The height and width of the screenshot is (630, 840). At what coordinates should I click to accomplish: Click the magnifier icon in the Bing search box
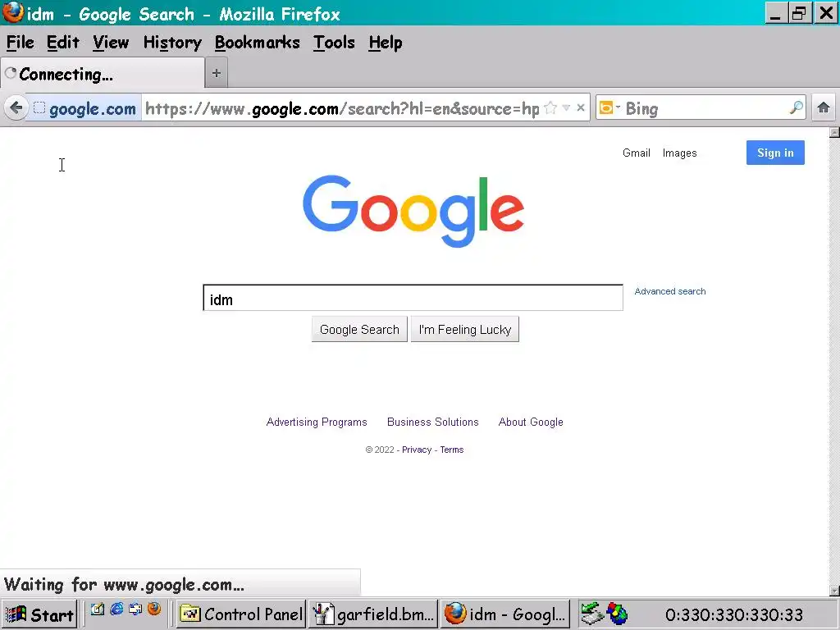click(x=796, y=108)
